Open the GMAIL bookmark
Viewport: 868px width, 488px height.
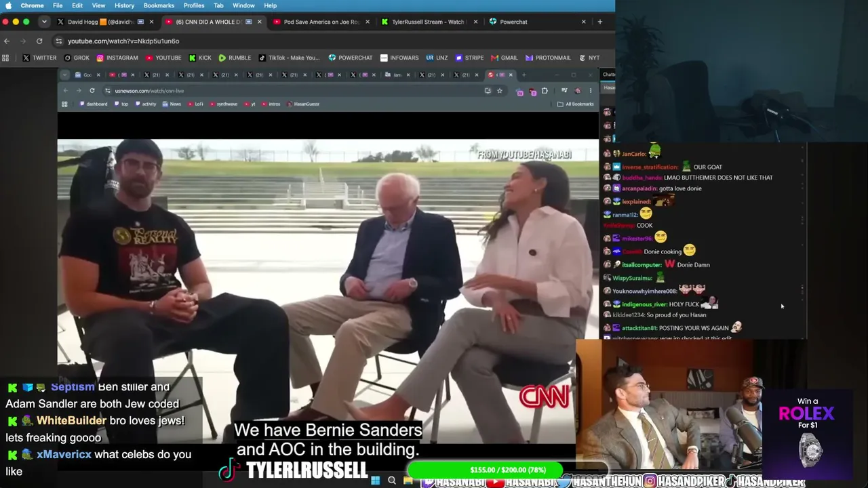[x=504, y=58]
